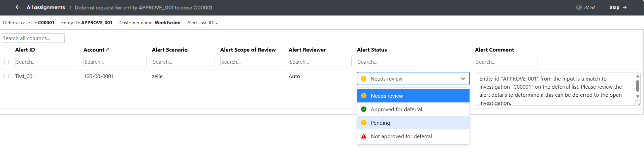Image resolution: width=644 pixels, height=154 pixels.
Task: Collapse the Alert Status dropdown arrow
Action: pyautogui.click(x=463, y=79)
